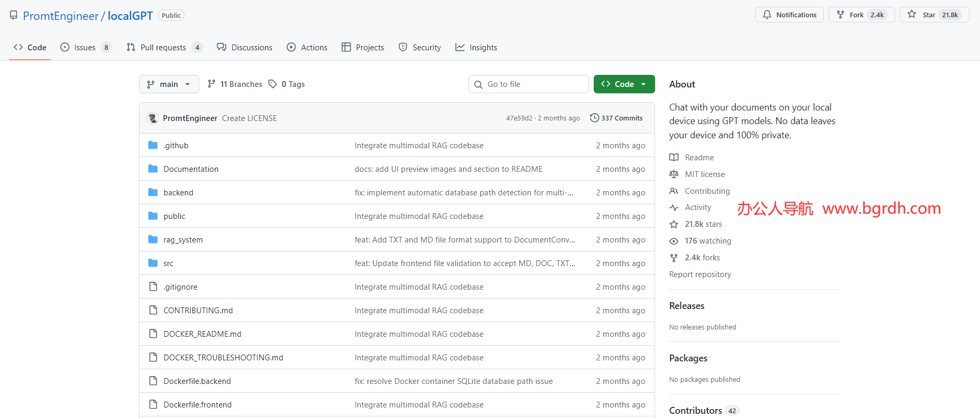Screen dimensions: 980x419
Task: Open the Create LICENSE commit message
Action: (x=249, y=118)
